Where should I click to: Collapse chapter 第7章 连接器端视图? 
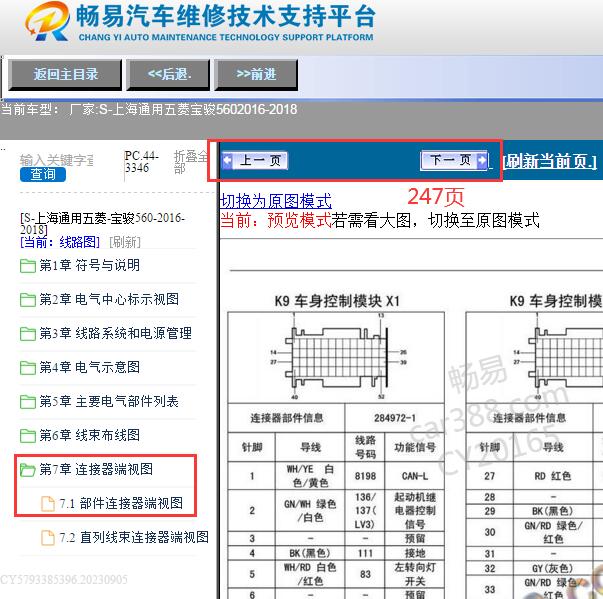click(x=96, y=469)
